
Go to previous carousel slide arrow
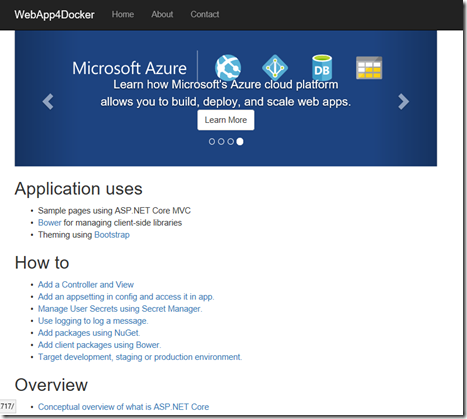coord(48,102)
